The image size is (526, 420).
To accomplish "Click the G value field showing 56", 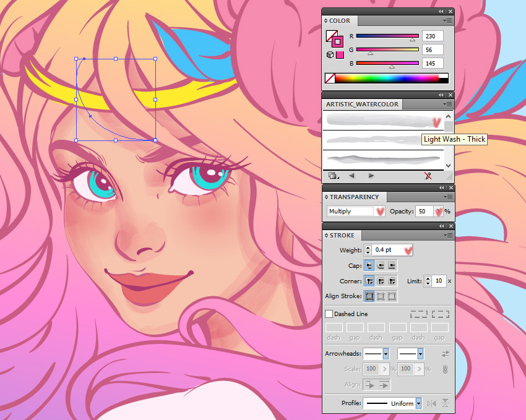I will pyautogui.click(x=433, y=49).
